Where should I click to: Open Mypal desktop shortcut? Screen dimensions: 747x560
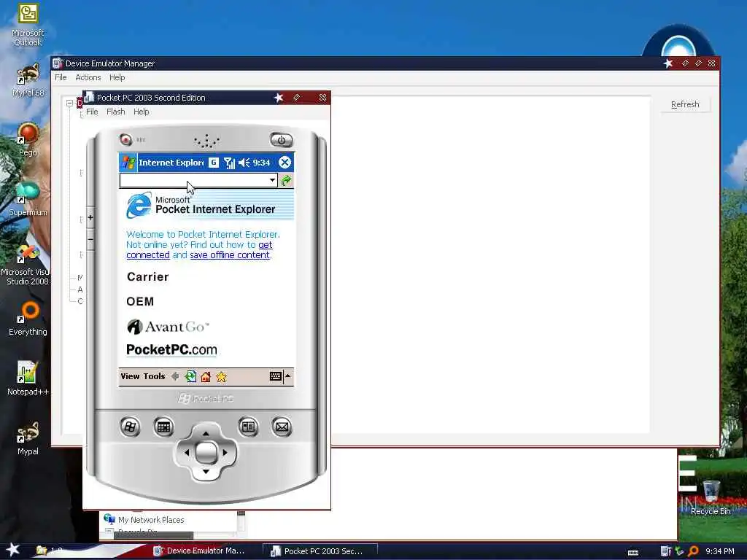click(28, 438)
